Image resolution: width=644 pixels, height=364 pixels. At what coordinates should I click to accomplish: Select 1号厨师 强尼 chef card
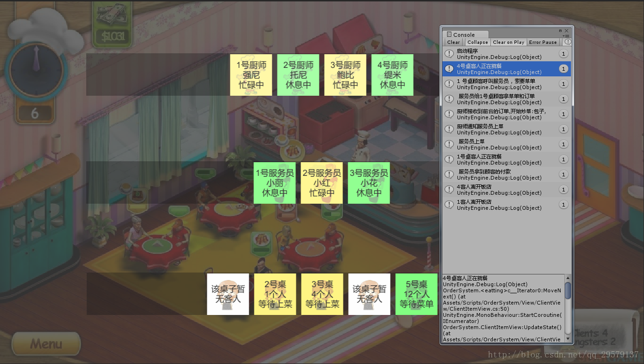point(251,75)
